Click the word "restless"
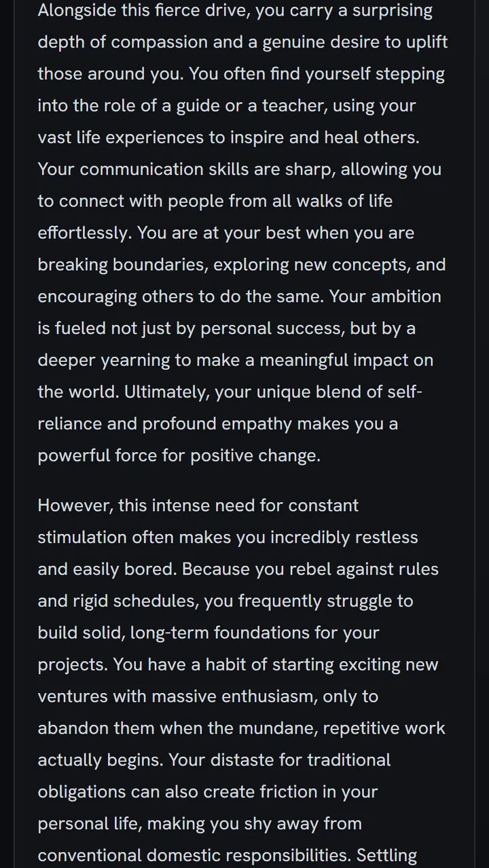This screenshot has height=868, width=489. point(383,537)
